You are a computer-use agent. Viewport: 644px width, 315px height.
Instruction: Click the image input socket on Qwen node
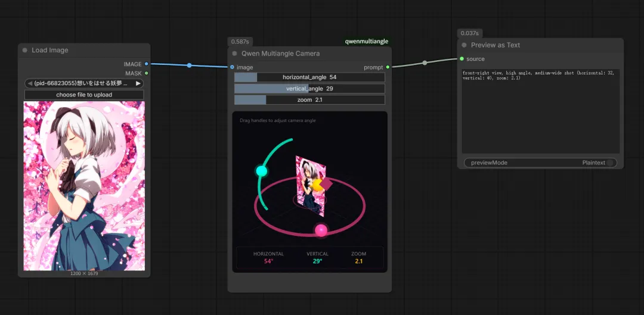click(x=232, y=67)
